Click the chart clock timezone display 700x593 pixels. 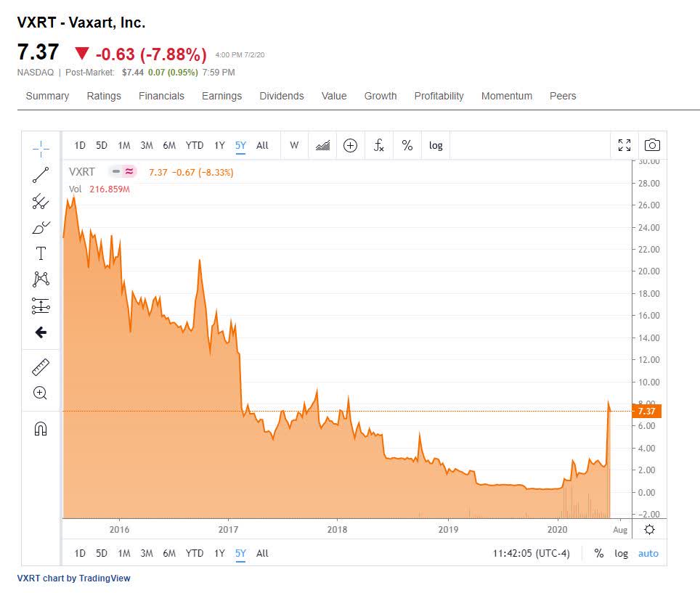(532, 553)
